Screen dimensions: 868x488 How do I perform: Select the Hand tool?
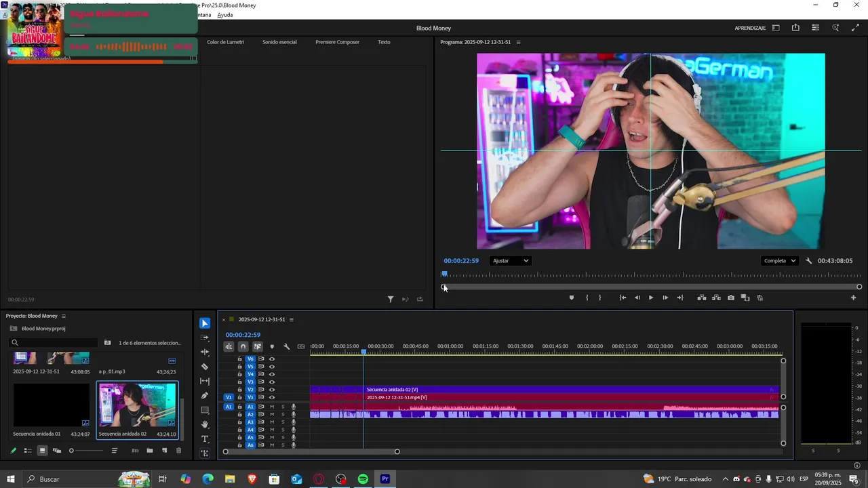(205, 424)
